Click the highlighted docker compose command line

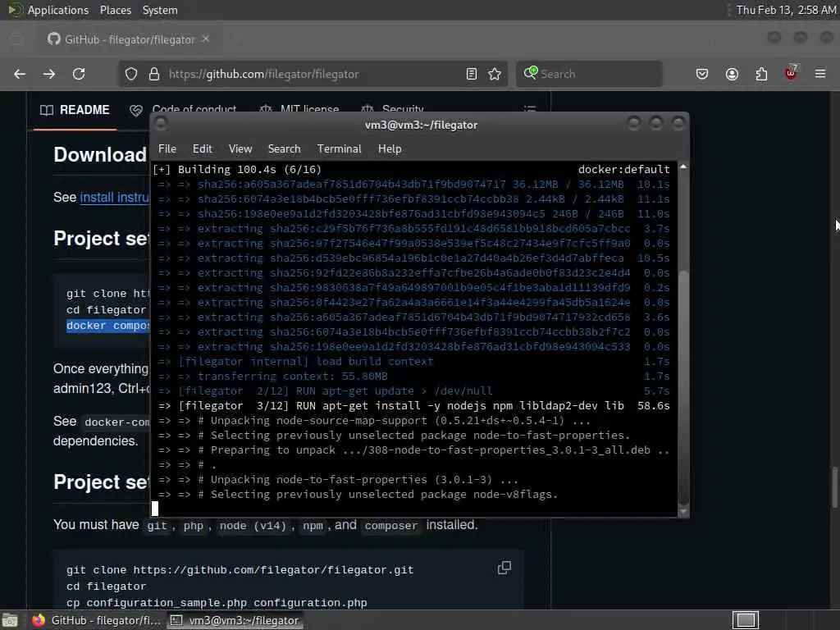click(x=107, y=326)
